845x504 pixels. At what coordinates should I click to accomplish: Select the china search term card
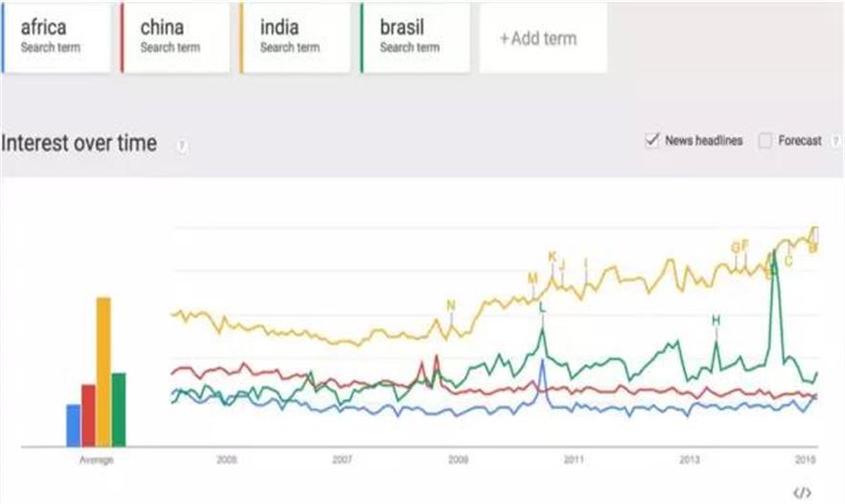click(175, 38)
